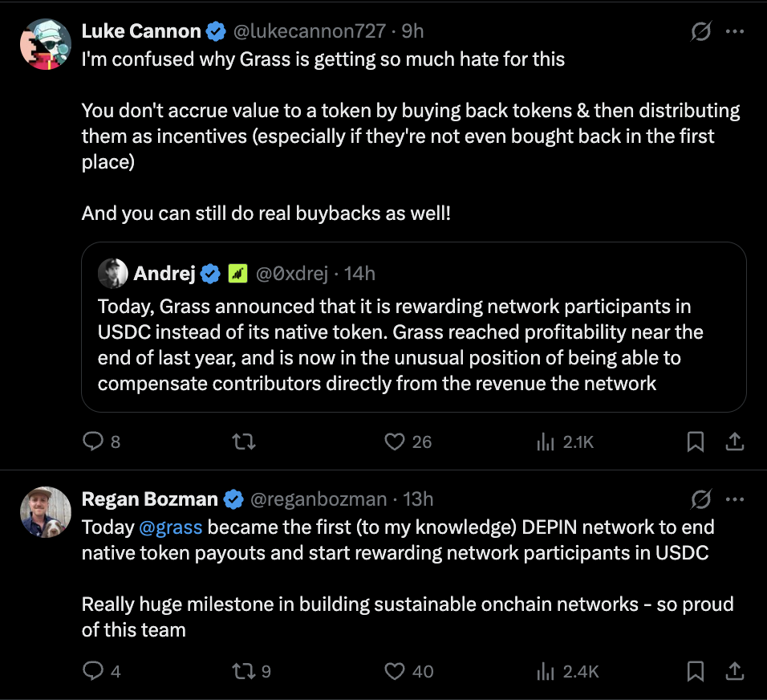Share Regan Bozman's tweet

tap(735, 671)
